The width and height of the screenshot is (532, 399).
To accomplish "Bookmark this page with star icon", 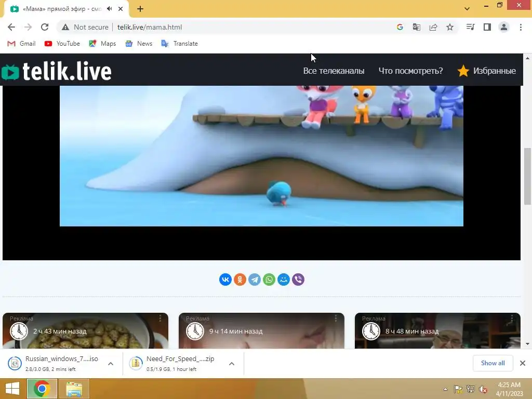I will click(x=450, y=27).
